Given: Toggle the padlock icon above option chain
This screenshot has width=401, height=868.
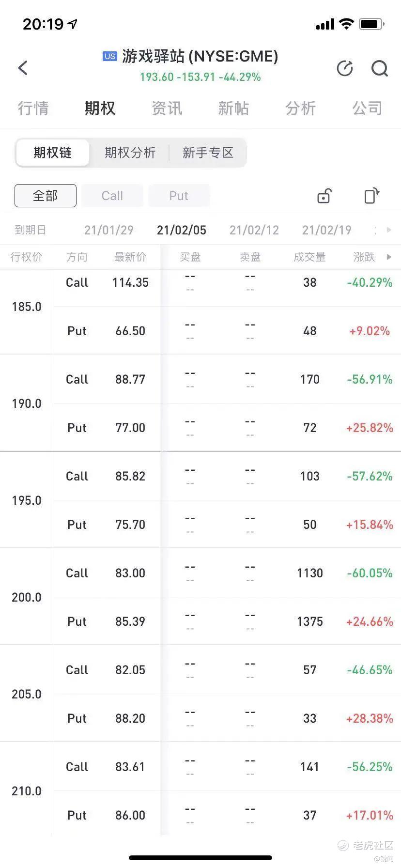Looking at the screenshot, I should point(324,196).
